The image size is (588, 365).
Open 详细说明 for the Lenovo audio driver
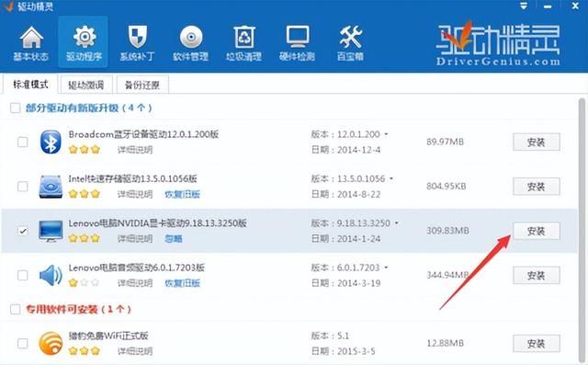[135, 283]
